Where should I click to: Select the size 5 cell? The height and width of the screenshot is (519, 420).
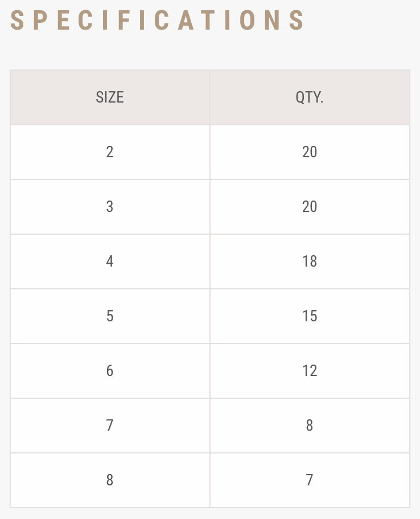point(110,316)
